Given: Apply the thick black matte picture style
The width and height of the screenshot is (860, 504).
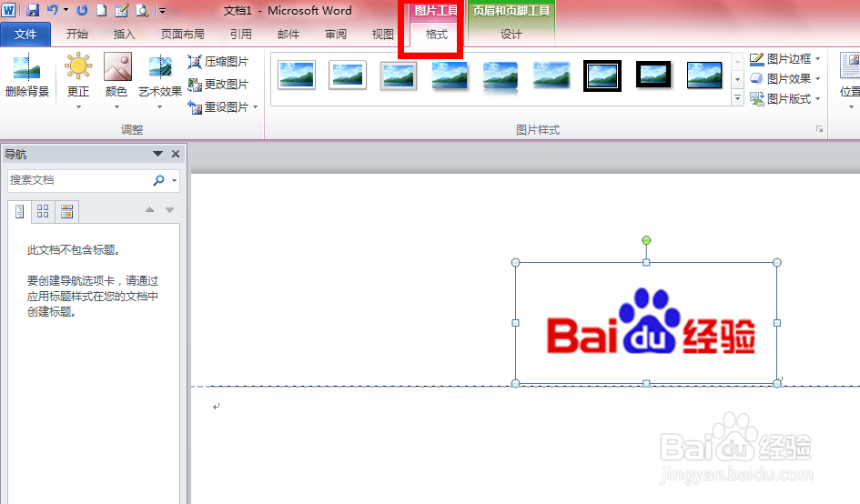Looking at the screenshot, I should (x=653, y=75).
